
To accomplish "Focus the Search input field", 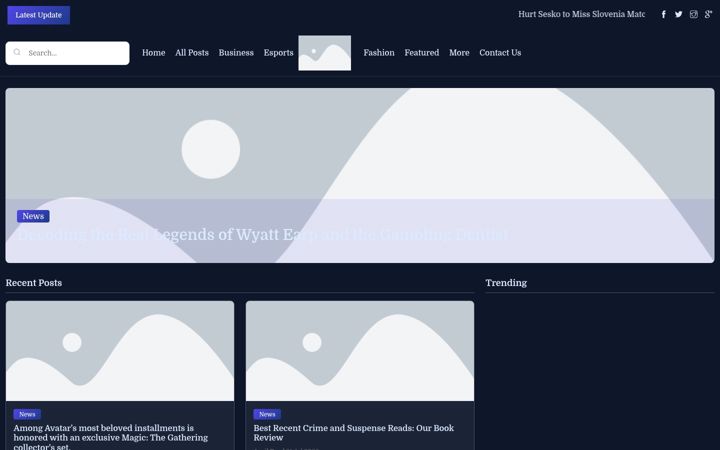I will coord(68,53).
